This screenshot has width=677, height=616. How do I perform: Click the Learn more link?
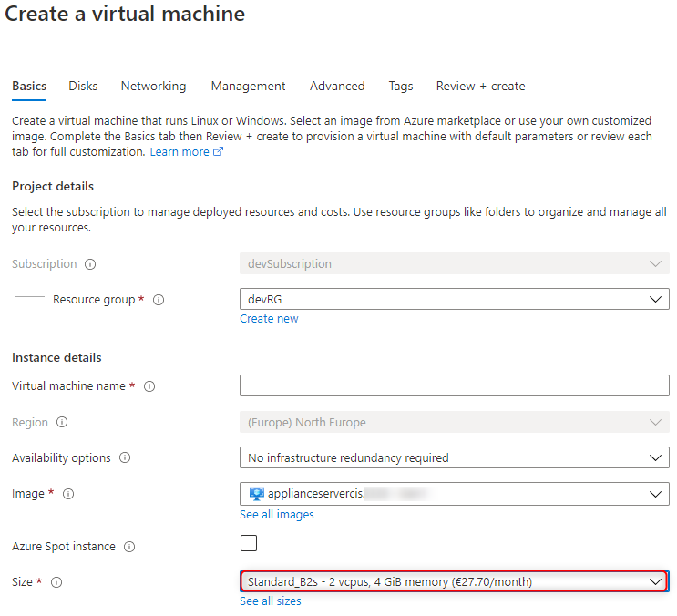click(x=180, y=152)
